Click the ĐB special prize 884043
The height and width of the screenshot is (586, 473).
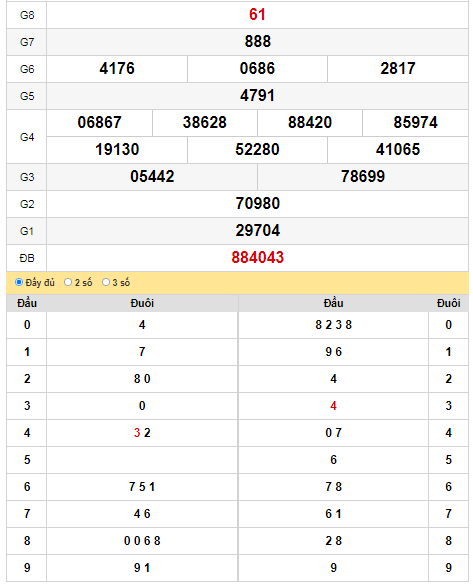click(x=257, y=257)
